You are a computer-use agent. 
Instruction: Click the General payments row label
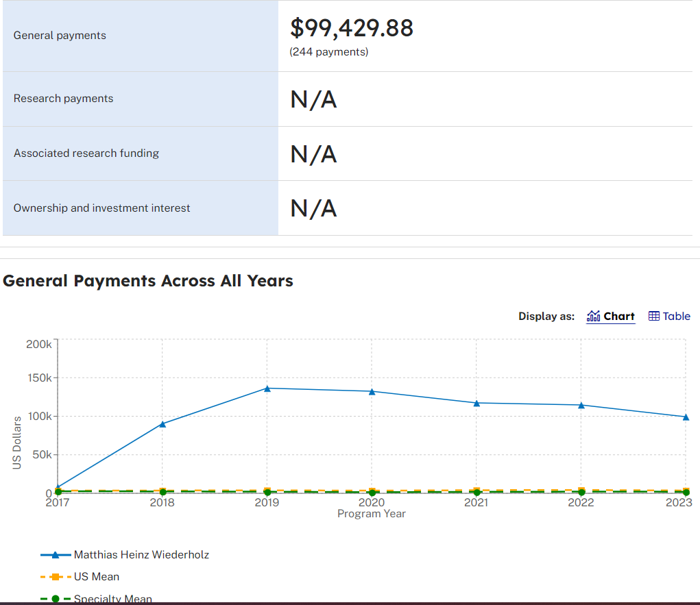tap(60, 35)
